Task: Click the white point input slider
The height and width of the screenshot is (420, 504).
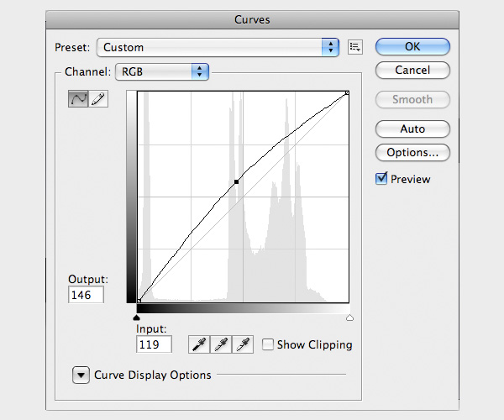Action: 349,318
